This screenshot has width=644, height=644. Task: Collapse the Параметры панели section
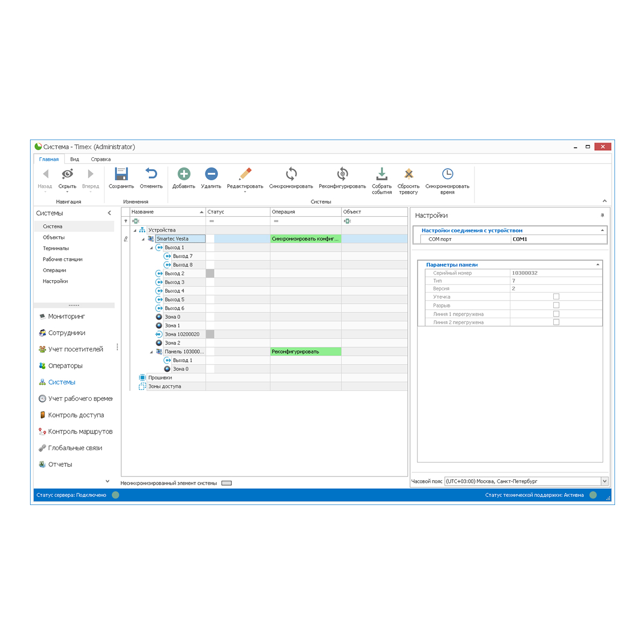[x=598, y=265]
